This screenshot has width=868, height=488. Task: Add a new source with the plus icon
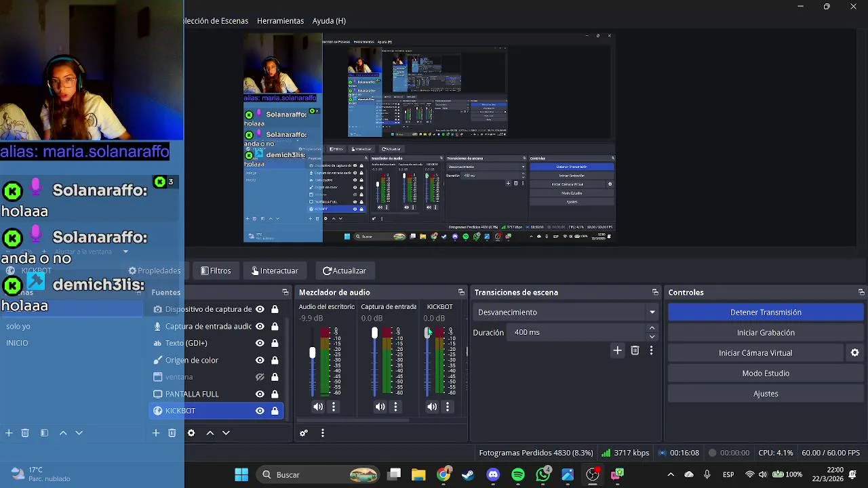point(155,432)
